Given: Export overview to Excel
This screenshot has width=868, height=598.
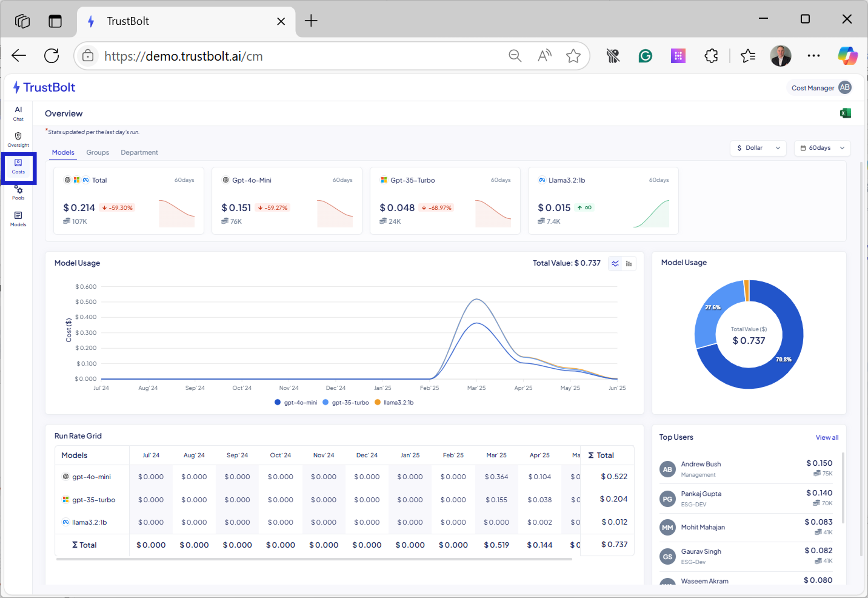Looking at the screenshot, I should tap(845, 113).
